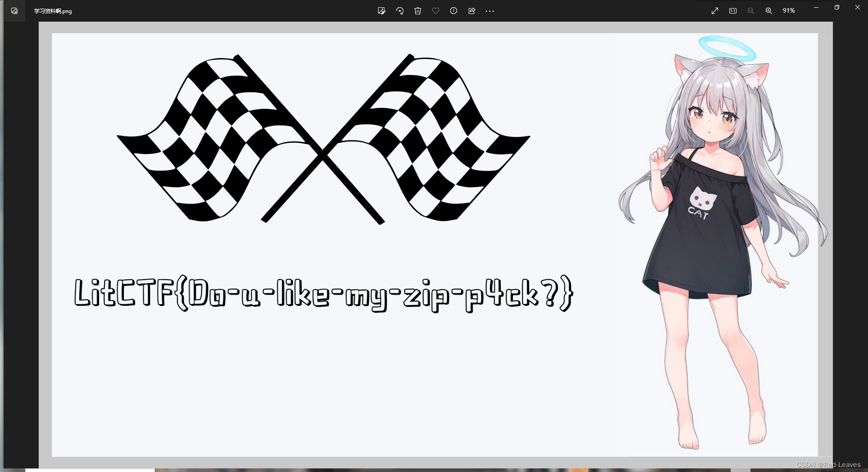Click the 91% zoom percentage label

789,11
